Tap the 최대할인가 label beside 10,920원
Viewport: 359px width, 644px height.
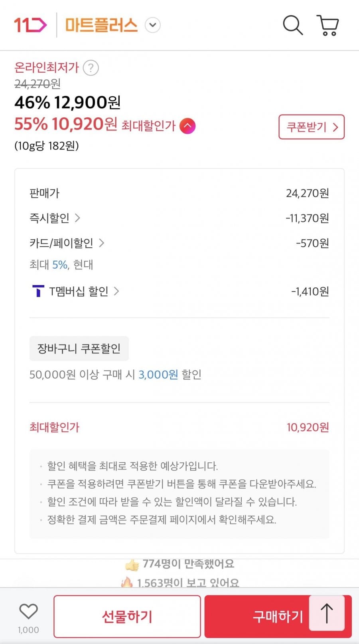pyautogui.click(x=148, y=126)
